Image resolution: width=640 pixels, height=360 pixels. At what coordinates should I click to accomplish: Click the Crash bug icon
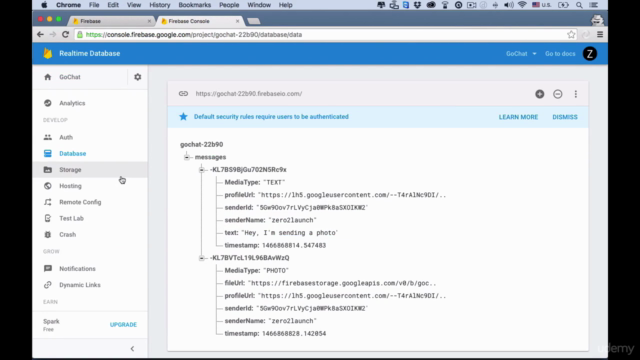(48, 234)
